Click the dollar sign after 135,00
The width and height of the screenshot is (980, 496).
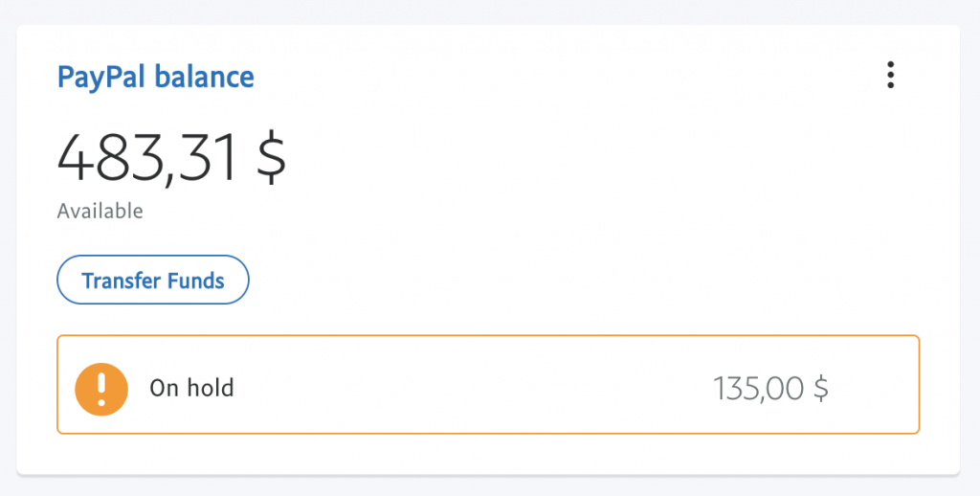click(x=821, y=389)
